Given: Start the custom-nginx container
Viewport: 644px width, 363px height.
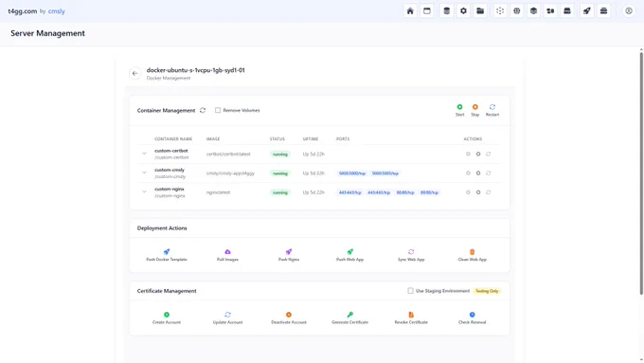Looking at the screenshot, I should point(468,192).
